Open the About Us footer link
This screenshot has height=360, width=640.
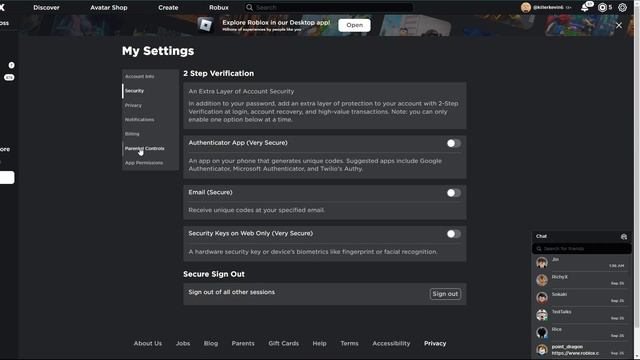[148, 344]
